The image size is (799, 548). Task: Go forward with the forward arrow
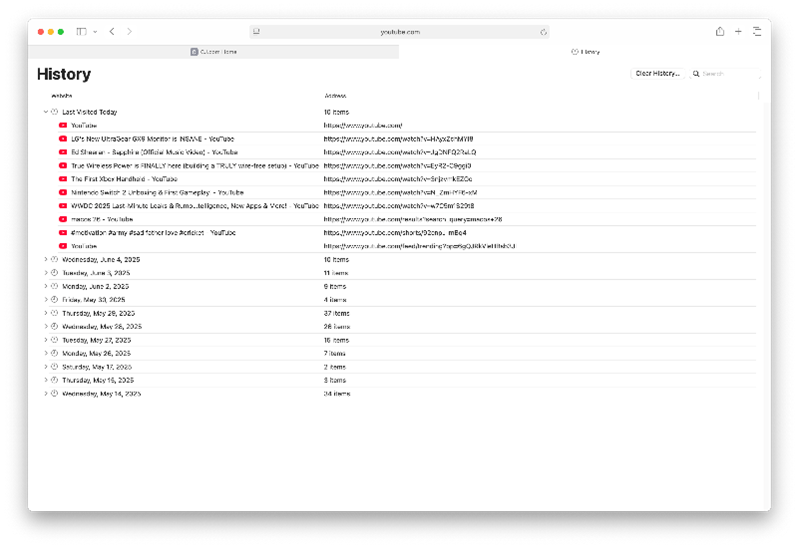pyautogui.click(x=129, y=32)
